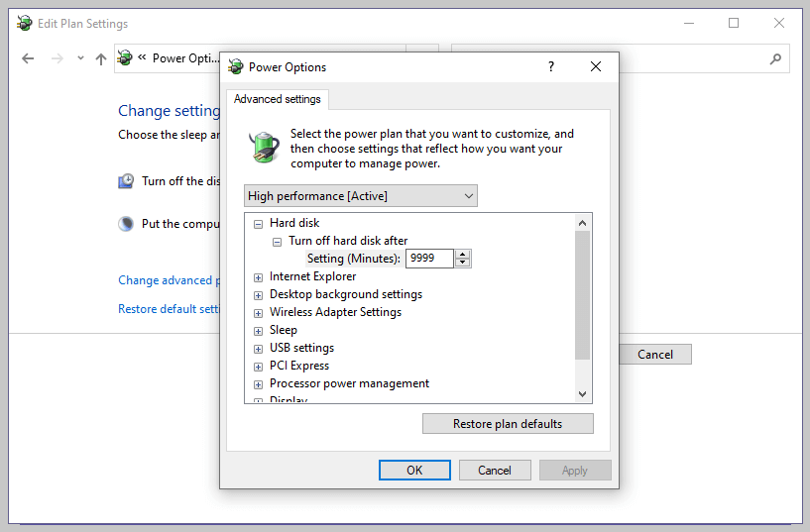Click the Power Options dialog title icon

click(x=236, y=67)
